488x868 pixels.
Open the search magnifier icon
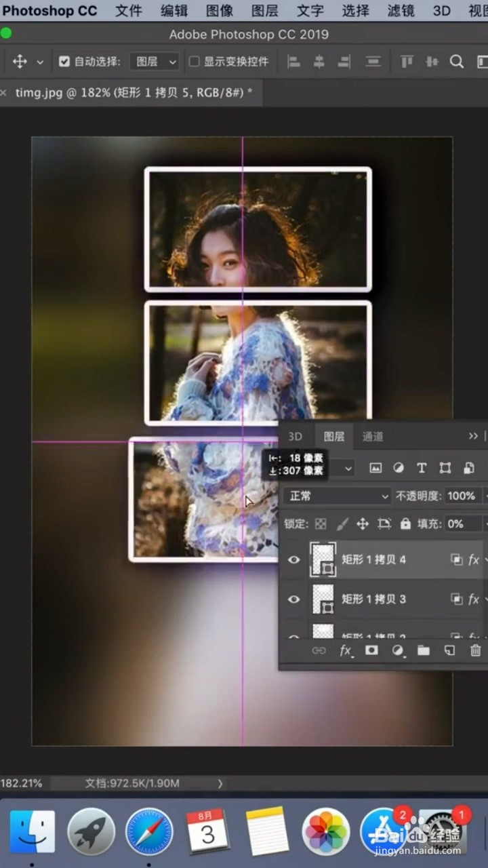click(x=457, y=62)
